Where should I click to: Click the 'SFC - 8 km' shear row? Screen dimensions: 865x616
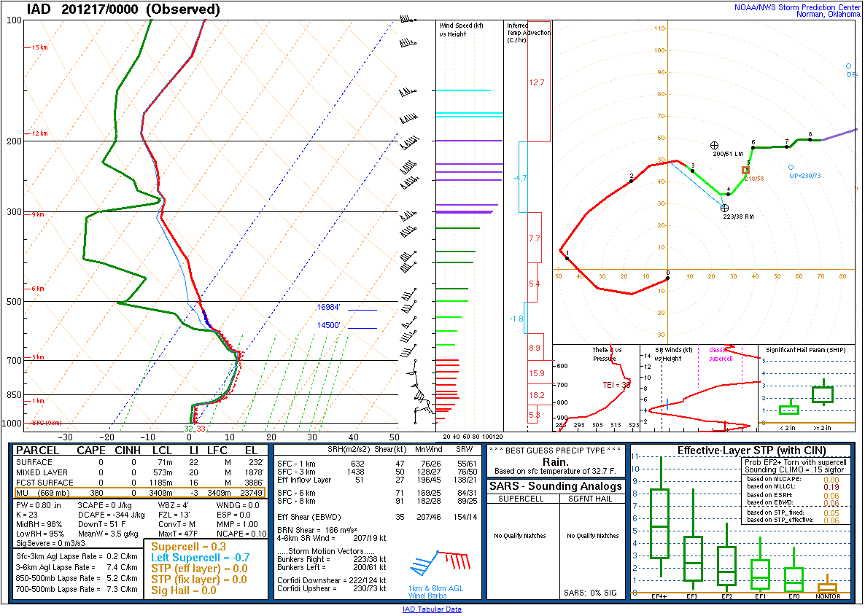377,501
